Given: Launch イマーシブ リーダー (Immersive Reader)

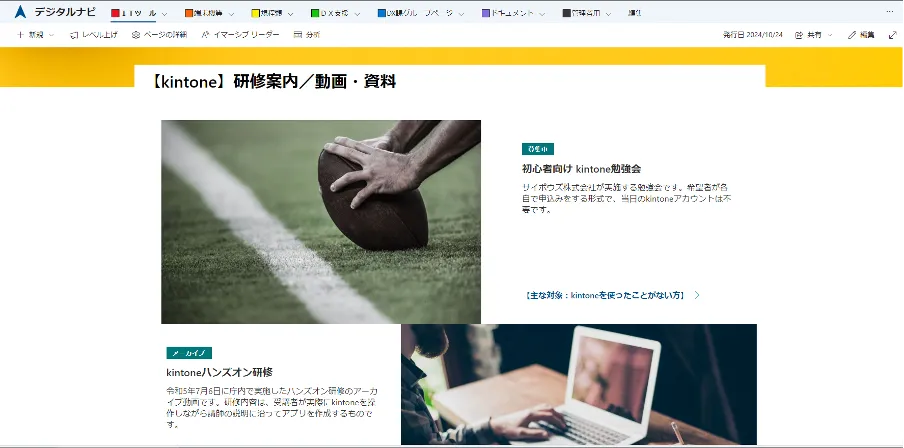Looking at the screenshot, I should tap(241, 35).
